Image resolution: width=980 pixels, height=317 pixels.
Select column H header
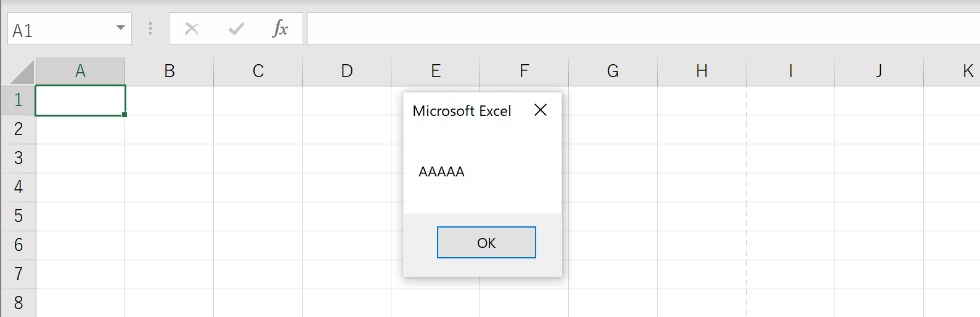[702, 71]
